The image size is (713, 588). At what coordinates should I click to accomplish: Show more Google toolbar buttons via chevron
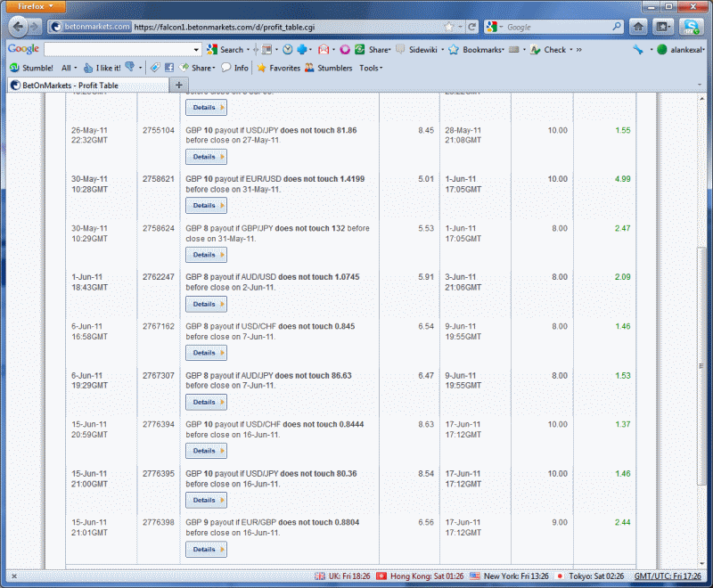(x=578, y=50)
